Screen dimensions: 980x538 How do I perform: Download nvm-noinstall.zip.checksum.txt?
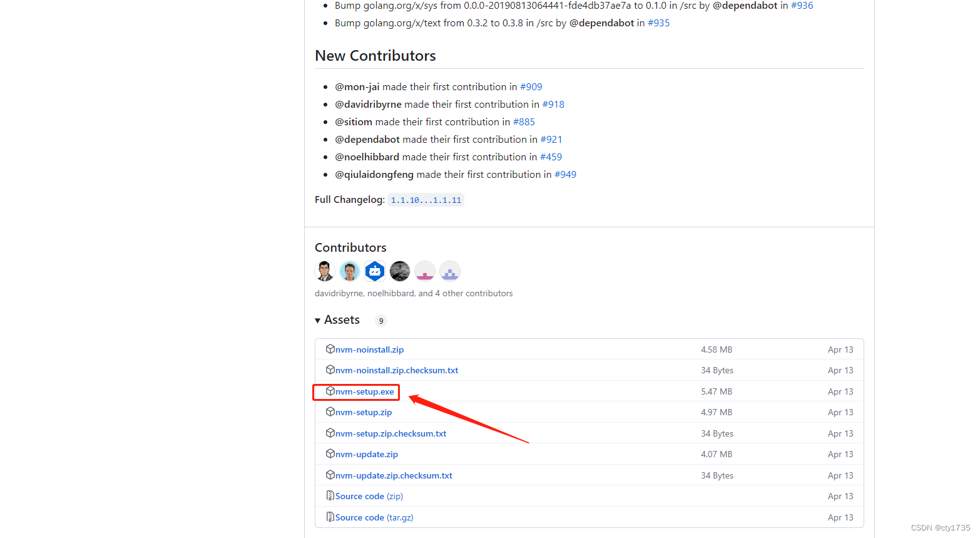tap(397, 370)
